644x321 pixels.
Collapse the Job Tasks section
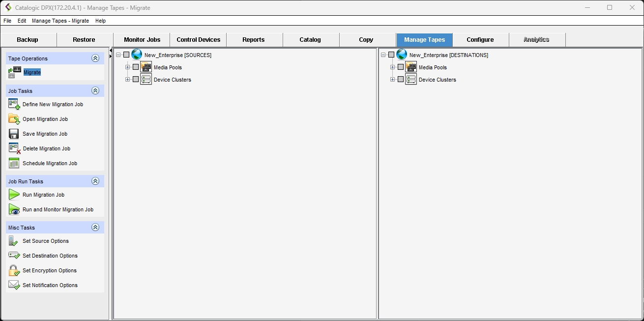(x=95, y=90)
